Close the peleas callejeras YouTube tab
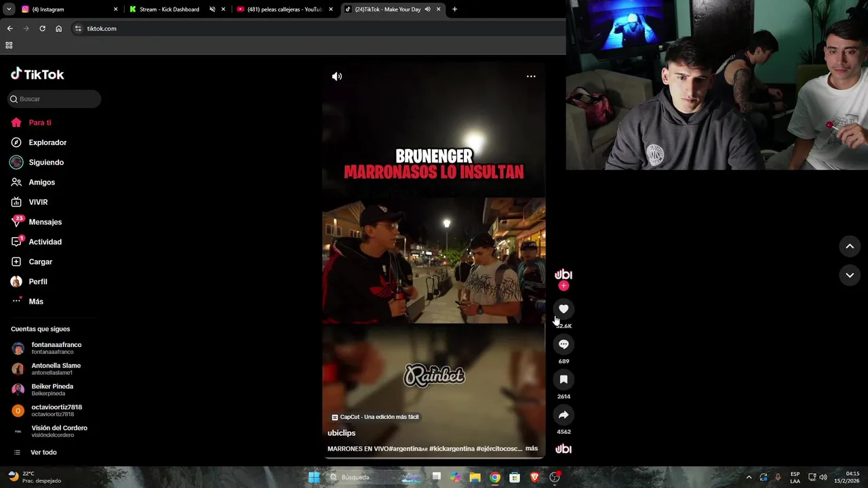The image size is (868, 488). [x=331, y=9]
